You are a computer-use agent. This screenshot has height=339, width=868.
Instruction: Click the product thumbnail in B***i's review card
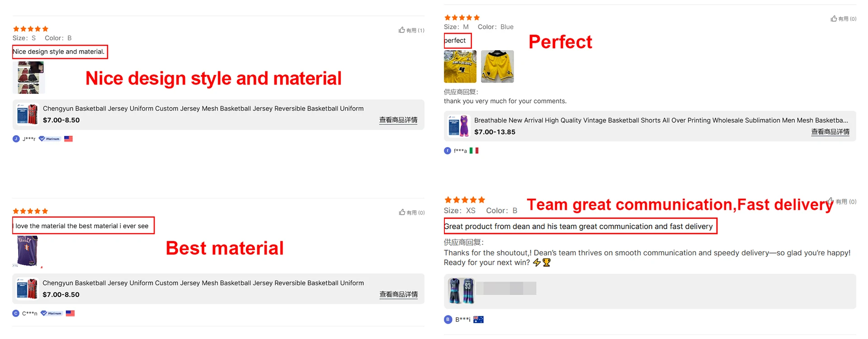461,291
